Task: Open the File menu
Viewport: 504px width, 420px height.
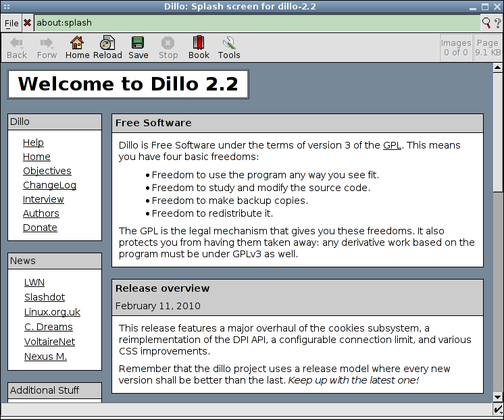Action: 11,23
